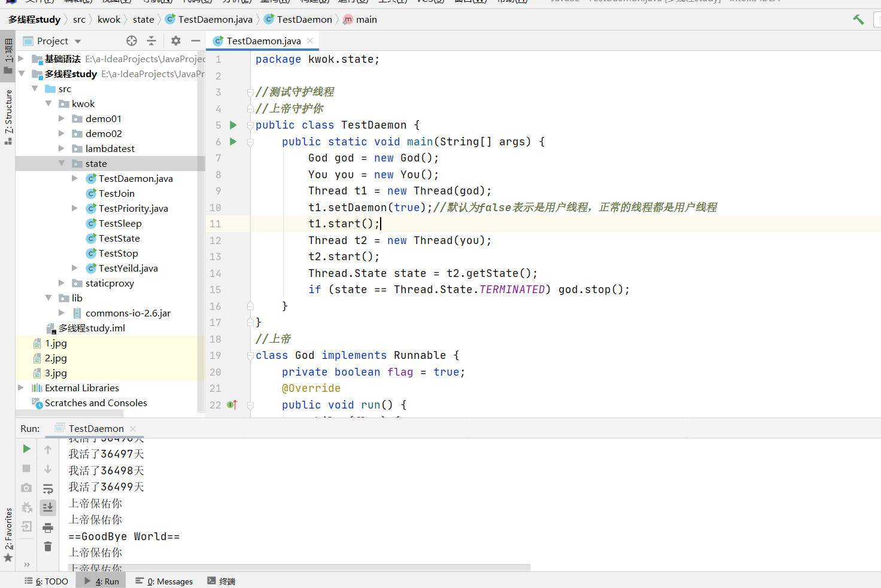Run class TestDaemon from gutter arrow line 5

[x=233, y=125]
